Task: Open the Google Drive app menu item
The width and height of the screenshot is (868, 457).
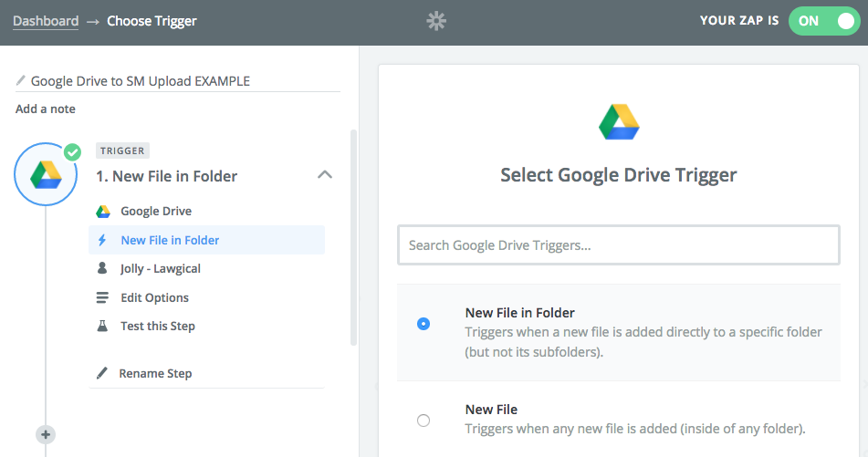Action: [155, 212]
